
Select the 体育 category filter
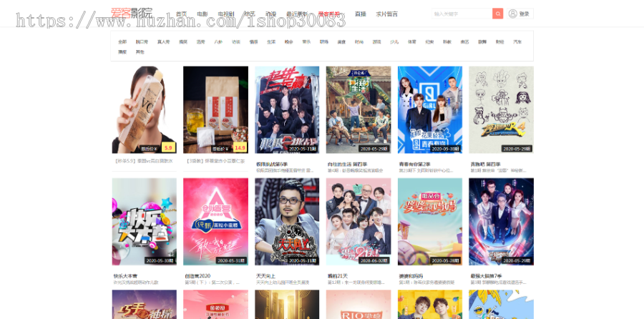412,42
